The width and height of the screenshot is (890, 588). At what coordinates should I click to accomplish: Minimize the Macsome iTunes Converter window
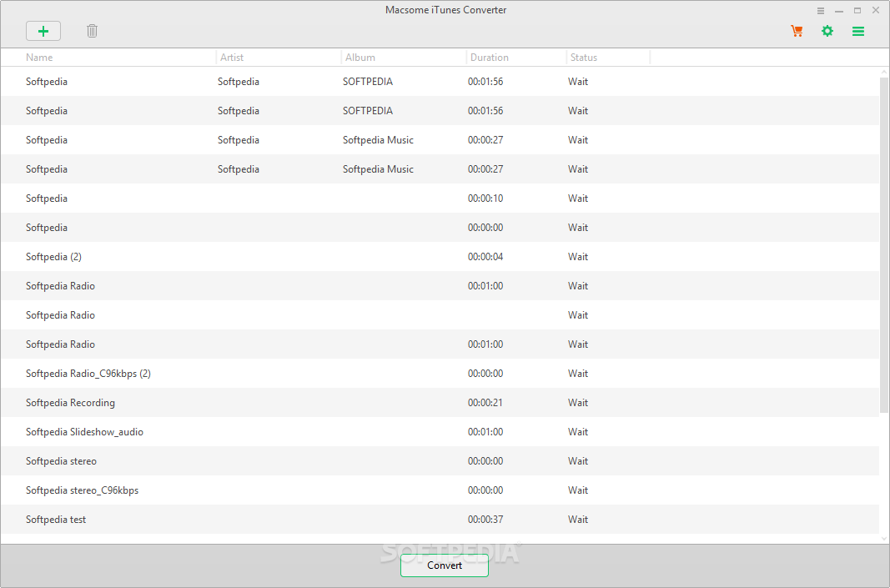[839, 11]
